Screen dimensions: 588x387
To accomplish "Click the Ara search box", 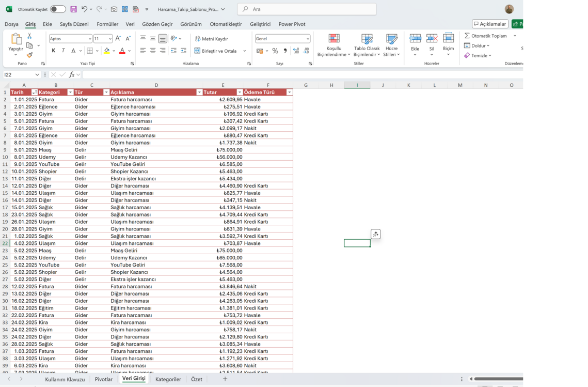I will 307,9.
